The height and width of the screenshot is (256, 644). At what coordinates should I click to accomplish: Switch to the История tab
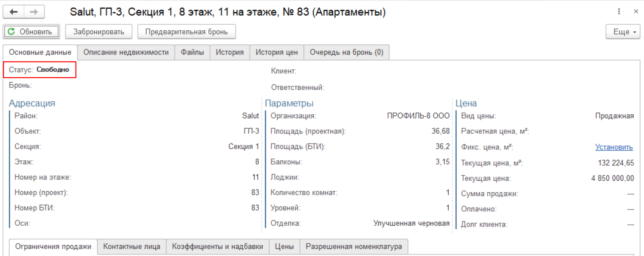pos(229,52)
